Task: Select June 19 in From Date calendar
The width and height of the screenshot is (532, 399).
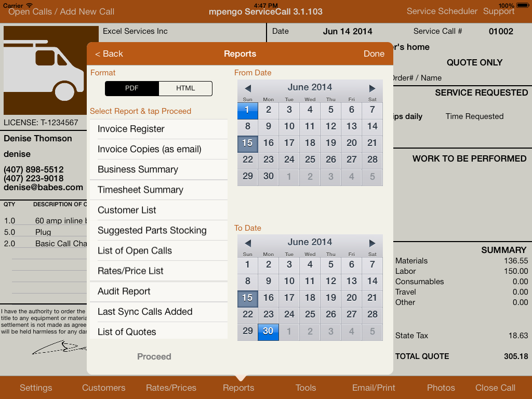Action: tap(331, 143)
